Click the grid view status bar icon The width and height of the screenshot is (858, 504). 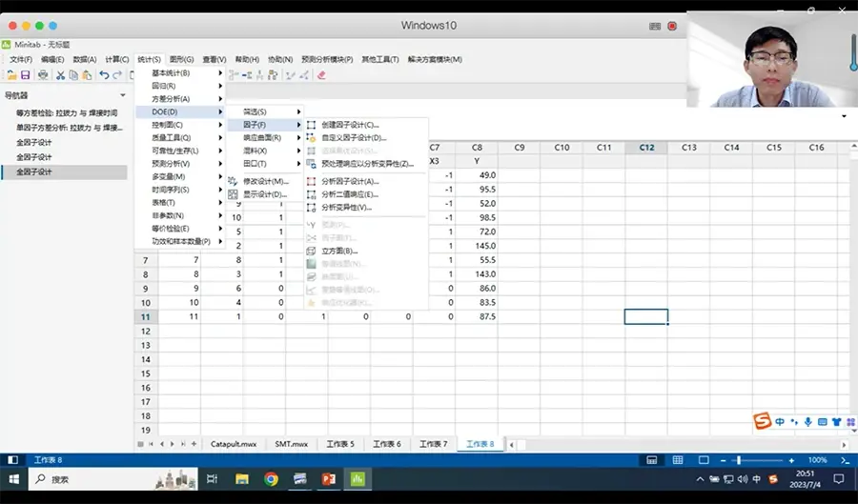tap(678, 460)
